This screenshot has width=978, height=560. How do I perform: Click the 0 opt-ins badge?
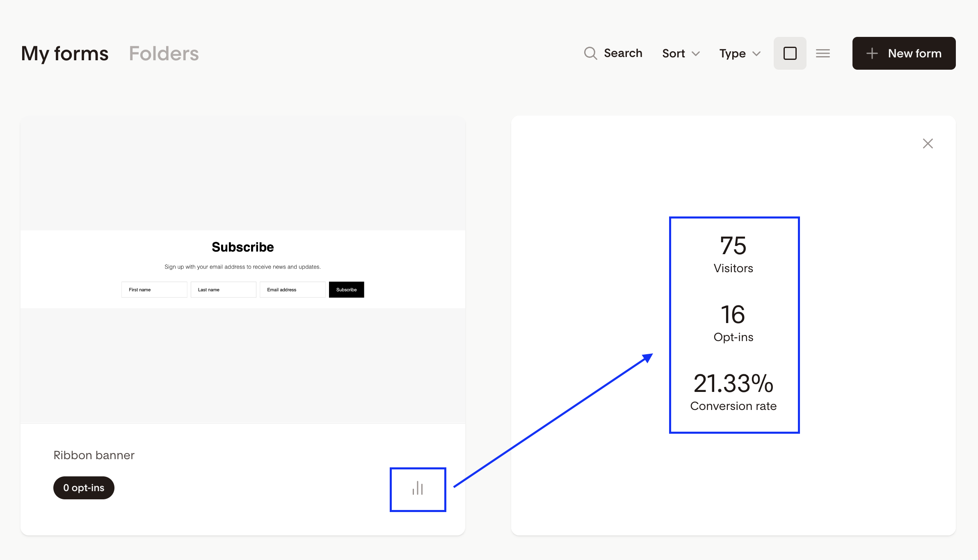pos(84,487)
